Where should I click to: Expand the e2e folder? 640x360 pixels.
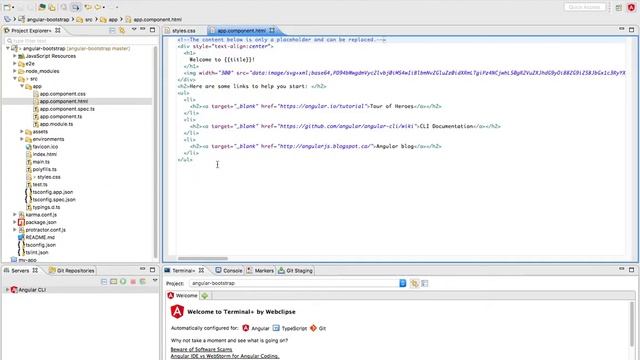(15, 64)
